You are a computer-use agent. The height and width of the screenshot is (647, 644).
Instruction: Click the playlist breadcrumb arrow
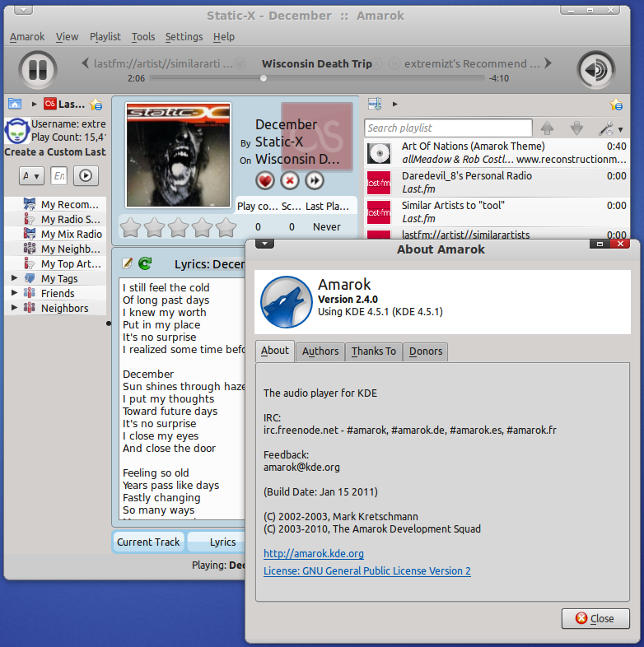tap(395, 104)
